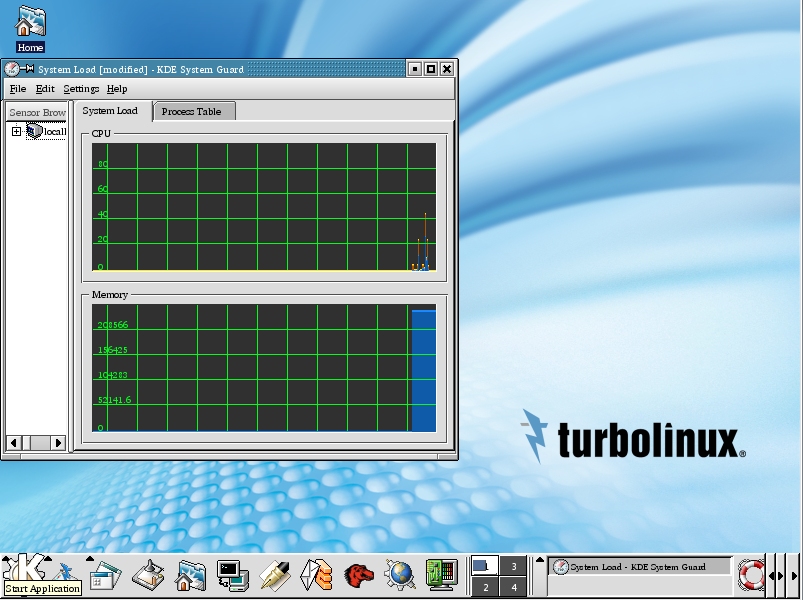Viewport: 803px width, 600px height.
Task: Switch to virtual desktop 3
Action: (x=514, y=566)
